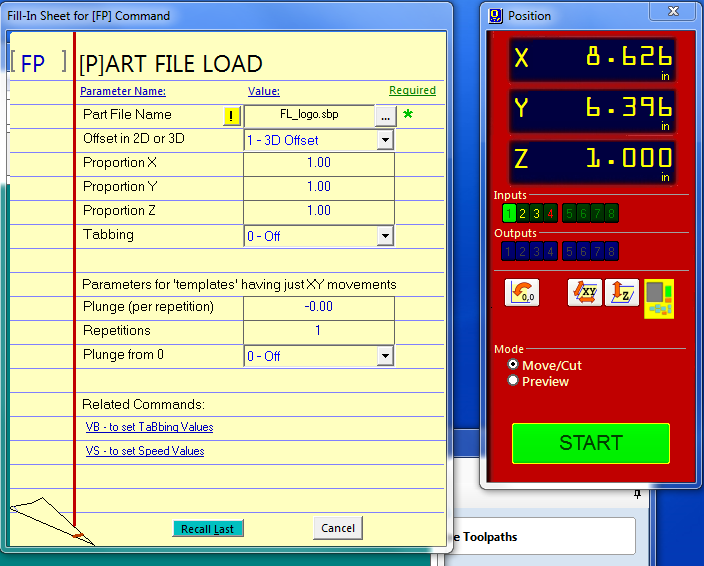Click the Part File Name field FL_logo.sbp
The image size is (704, 566).
pos(309,116)
